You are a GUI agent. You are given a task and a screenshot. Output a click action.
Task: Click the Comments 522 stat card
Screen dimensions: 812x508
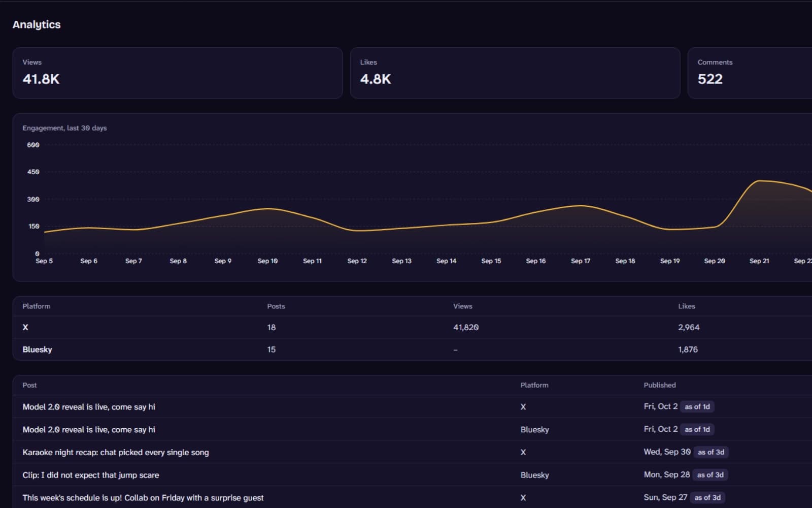click(750, 73)
